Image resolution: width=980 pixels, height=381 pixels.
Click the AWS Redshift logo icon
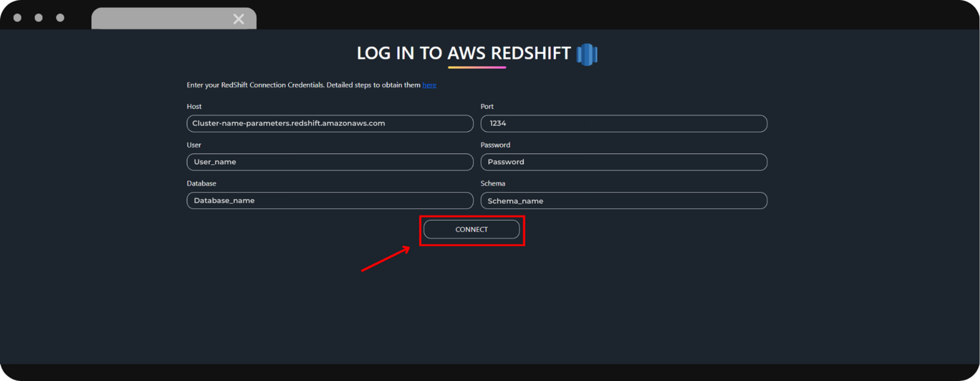tap(587, 55)
